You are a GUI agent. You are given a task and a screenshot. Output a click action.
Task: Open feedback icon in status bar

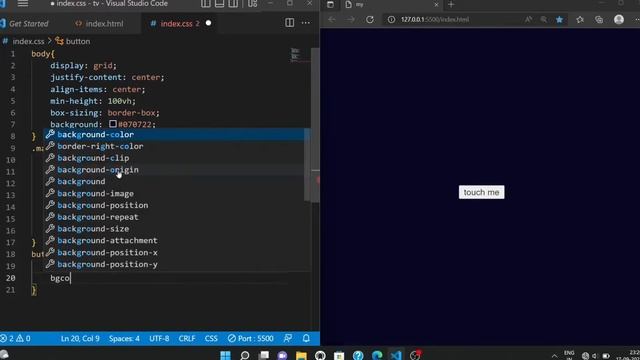coord(288,338)
